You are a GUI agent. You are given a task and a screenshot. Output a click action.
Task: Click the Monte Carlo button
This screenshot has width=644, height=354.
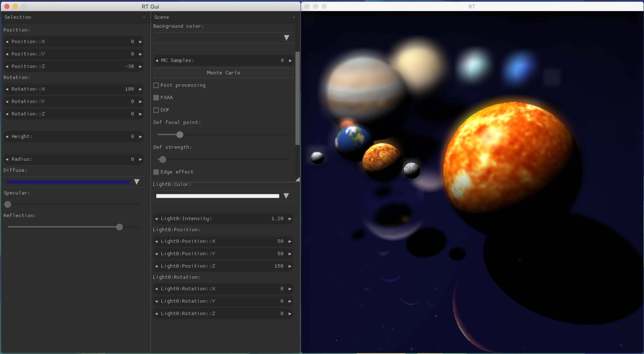(x=223, y=72)
